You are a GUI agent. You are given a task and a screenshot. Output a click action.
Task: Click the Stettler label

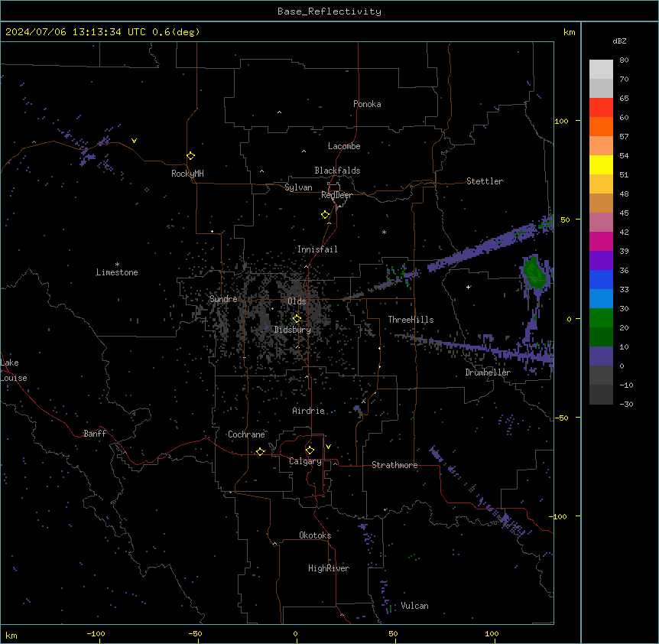click(485, 181)
